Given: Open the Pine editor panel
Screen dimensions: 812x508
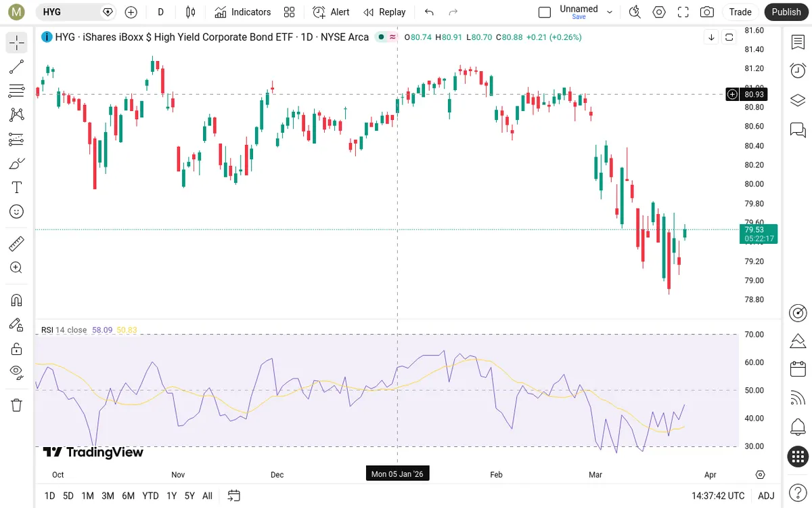Looking at the screenshot, I should point(798,340).
